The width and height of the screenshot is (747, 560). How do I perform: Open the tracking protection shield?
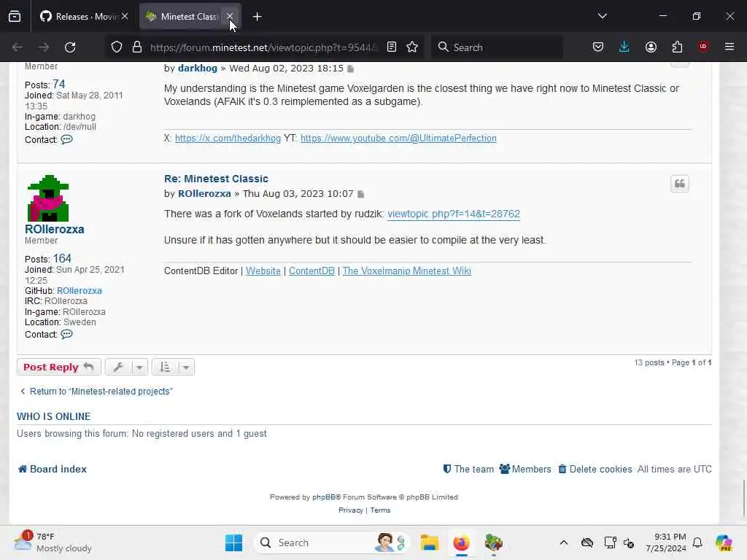tap(117, 47)
